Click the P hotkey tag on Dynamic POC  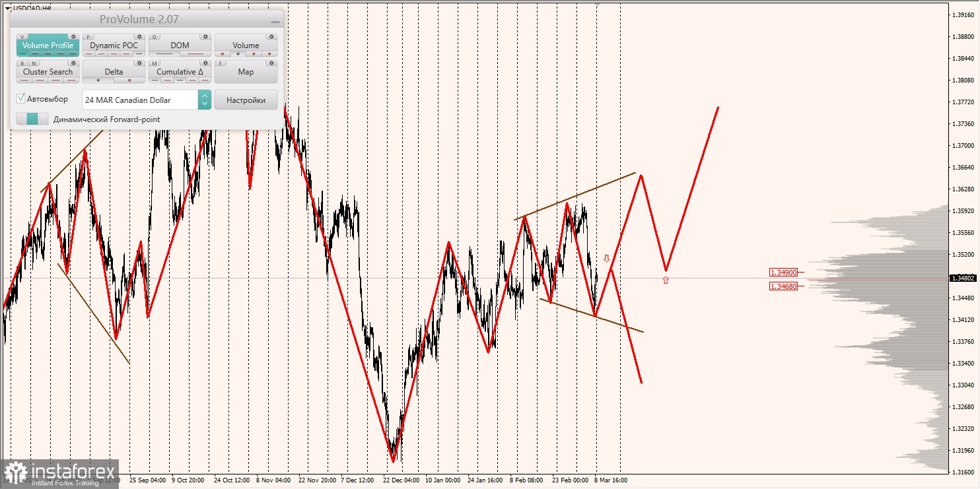click(88, 37)
